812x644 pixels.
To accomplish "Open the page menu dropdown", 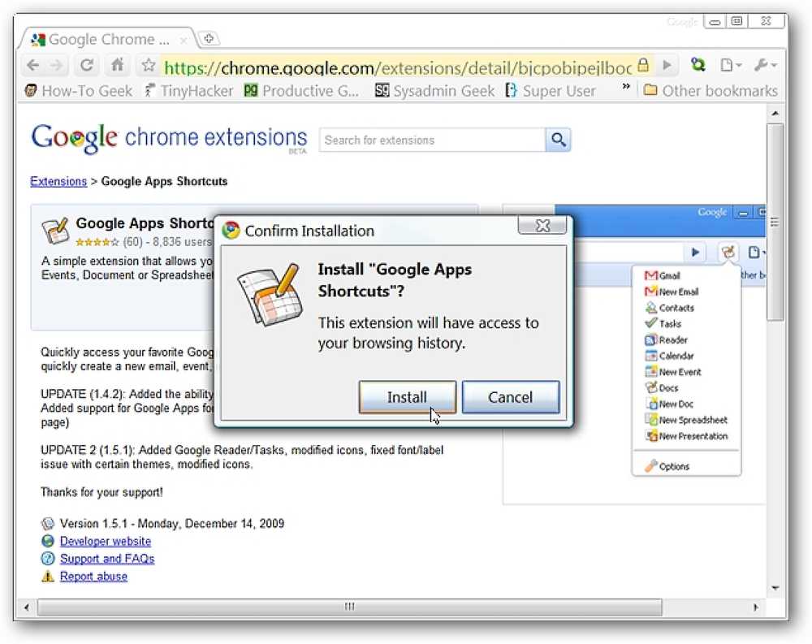I will click(x=732, y=65).
